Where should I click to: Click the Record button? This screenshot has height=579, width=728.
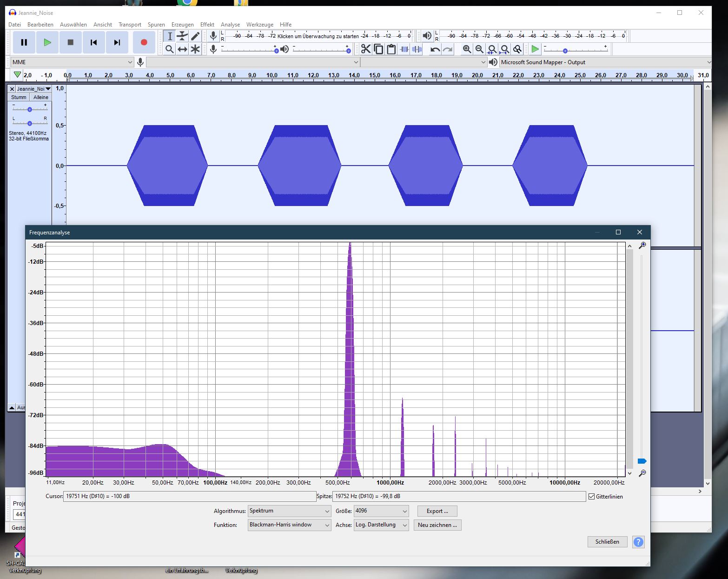click(x=144, y=42)
